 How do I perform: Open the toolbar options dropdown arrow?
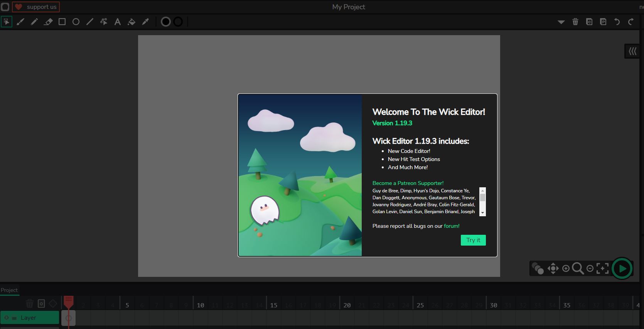(x=561, y=22)
